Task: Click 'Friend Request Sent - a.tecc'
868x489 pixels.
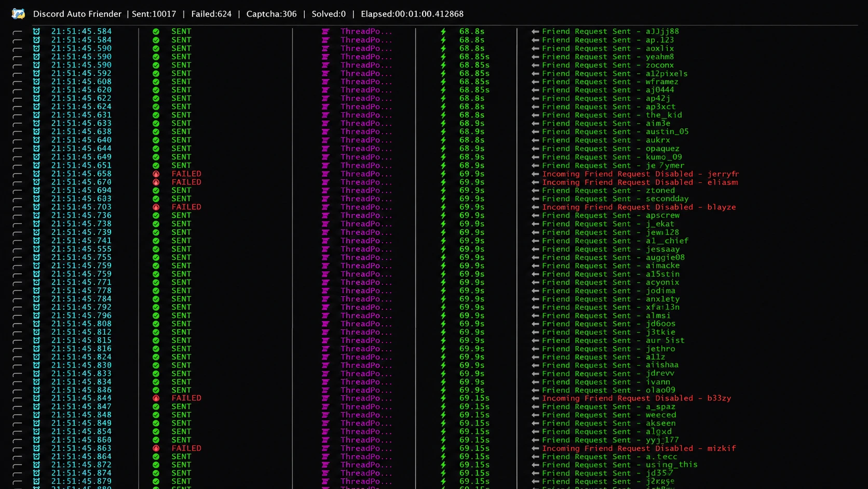Action: click(x=610, y=456)
